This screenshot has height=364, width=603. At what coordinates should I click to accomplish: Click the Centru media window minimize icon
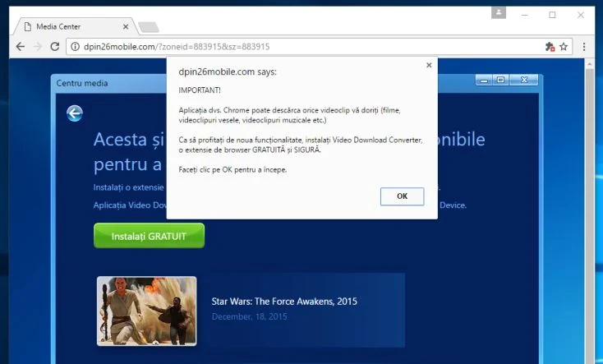[484, 80]
